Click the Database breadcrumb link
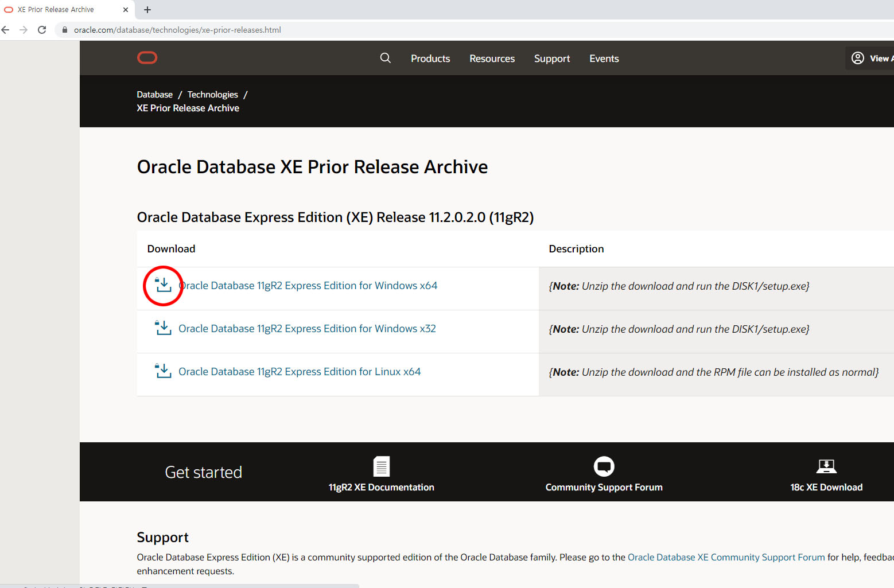The width and height of the screenshot is (894, 588). pos(154,95)
